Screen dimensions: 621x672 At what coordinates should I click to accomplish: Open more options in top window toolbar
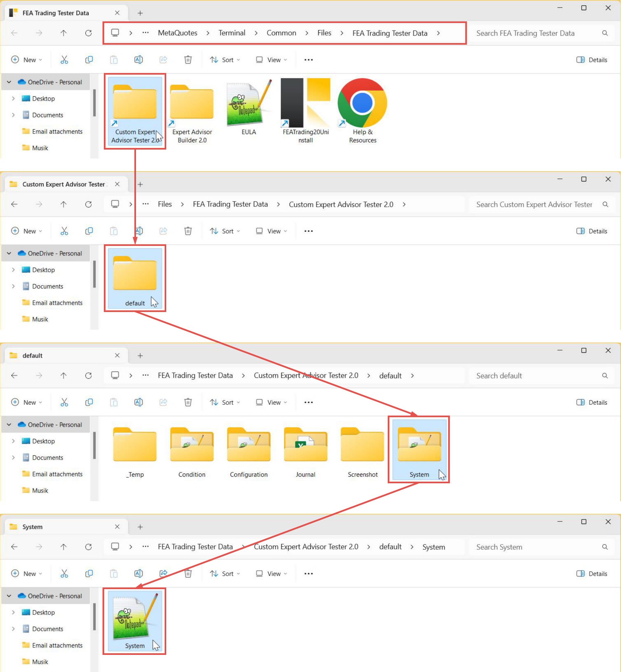pos(308,60)
